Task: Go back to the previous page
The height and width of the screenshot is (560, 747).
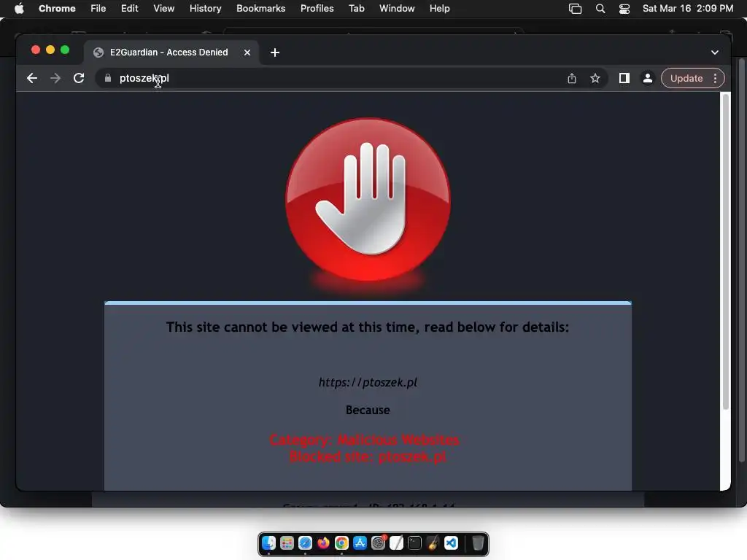Action: coord(32,78)
